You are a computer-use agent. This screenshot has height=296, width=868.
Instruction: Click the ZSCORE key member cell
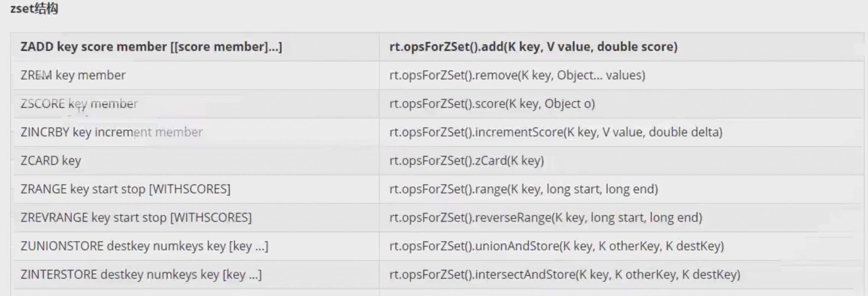coord(79,104)
